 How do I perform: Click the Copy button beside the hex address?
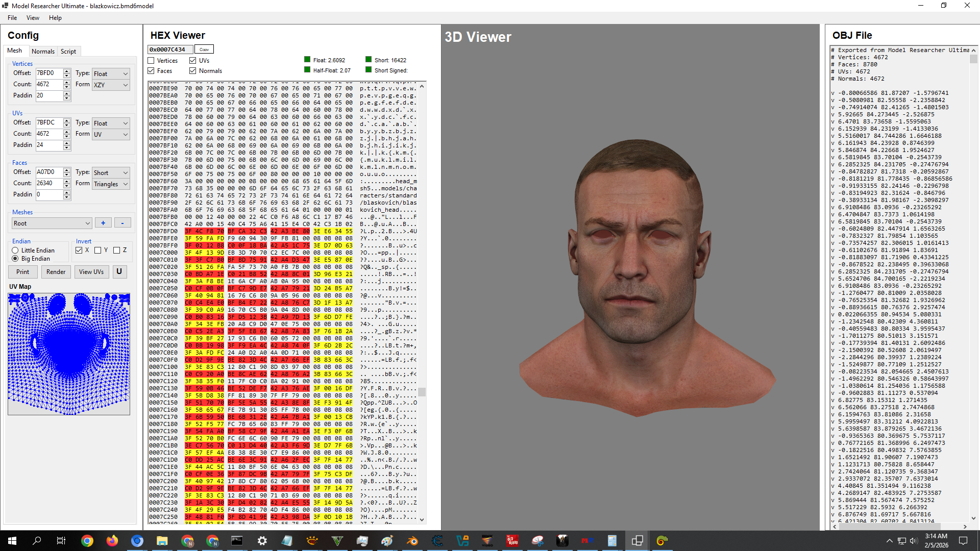204,49
